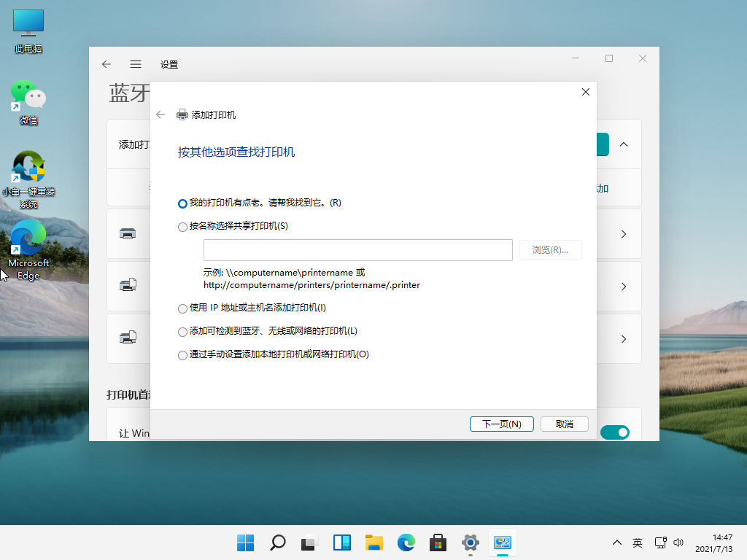
Task: Show hidden system tray icons
Action: click(x=617, y=542)
